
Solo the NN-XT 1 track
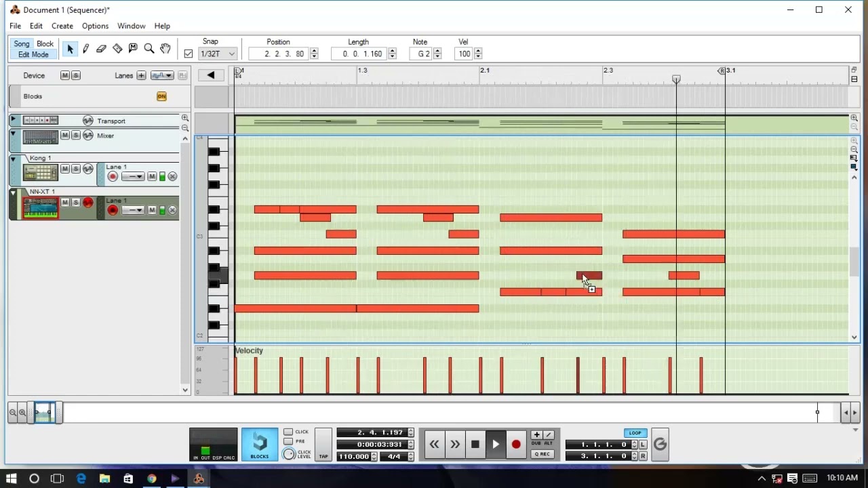[x=76, y=202]
